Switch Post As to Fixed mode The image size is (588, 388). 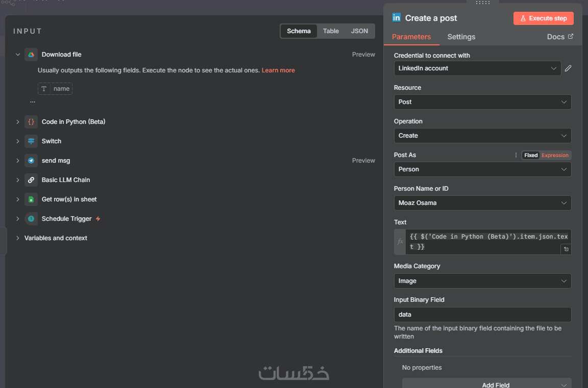[x=531, y=155]
